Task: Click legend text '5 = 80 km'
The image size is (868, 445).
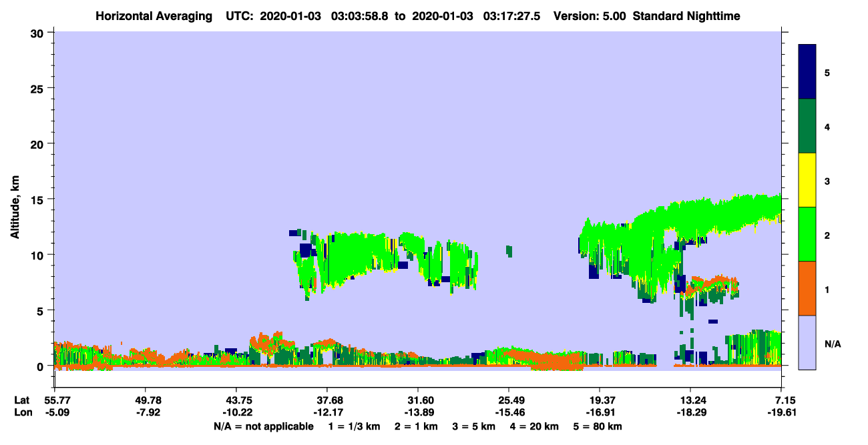Action: (598, 426)
